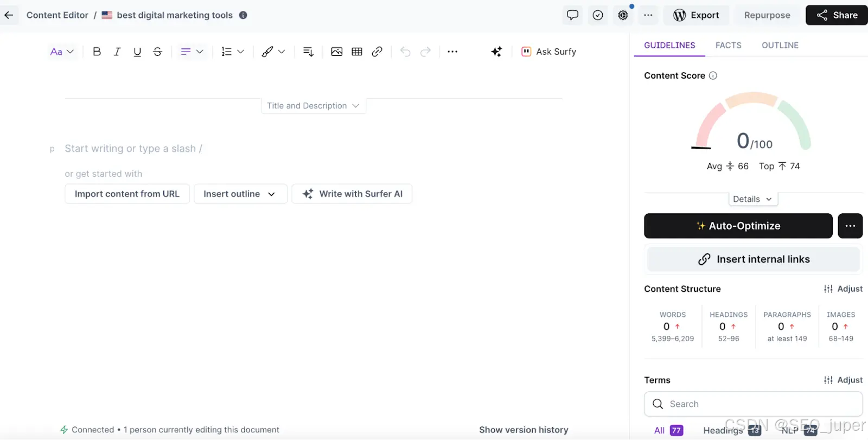Toggle underline text formatting

137,52
